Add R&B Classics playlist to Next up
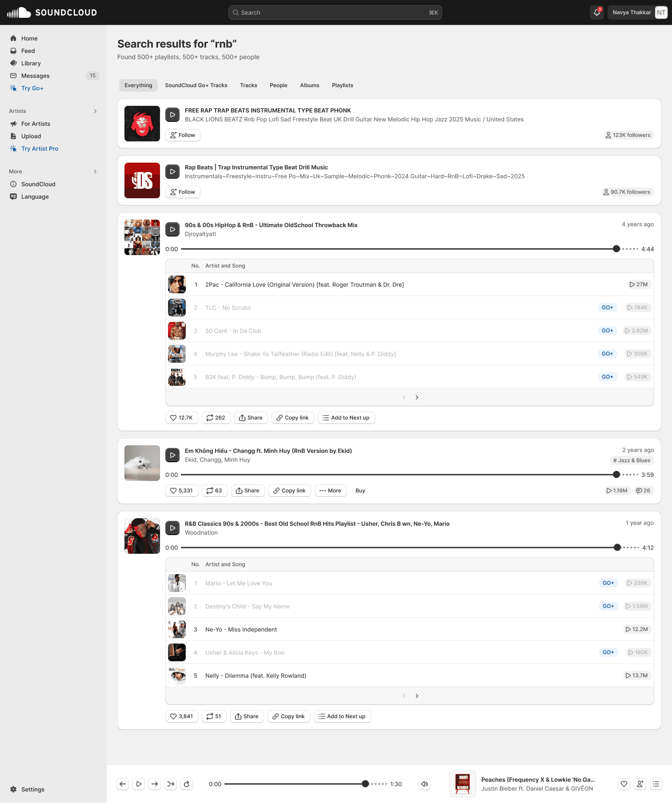Screen dimensions: 672x803 (x=342, y=716)
